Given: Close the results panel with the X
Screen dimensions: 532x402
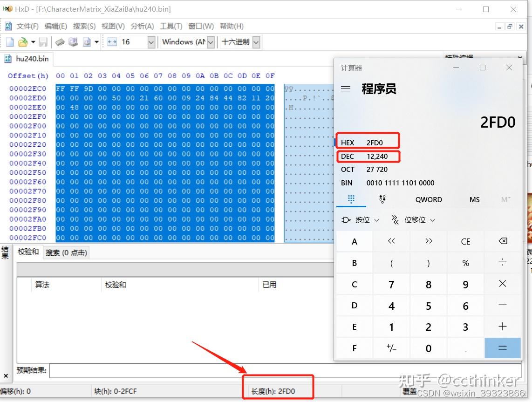Looking at the screenshot, I should 6,375.
